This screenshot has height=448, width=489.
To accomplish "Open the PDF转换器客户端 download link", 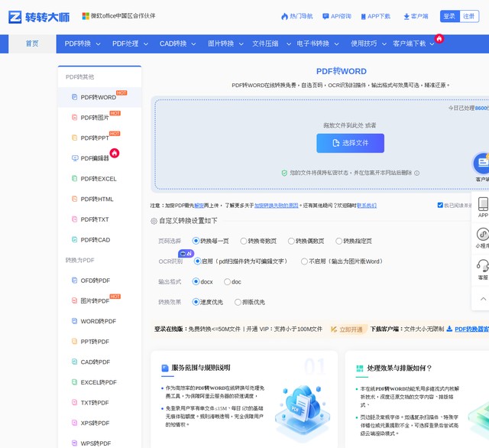I will click(x=471, y=329).
